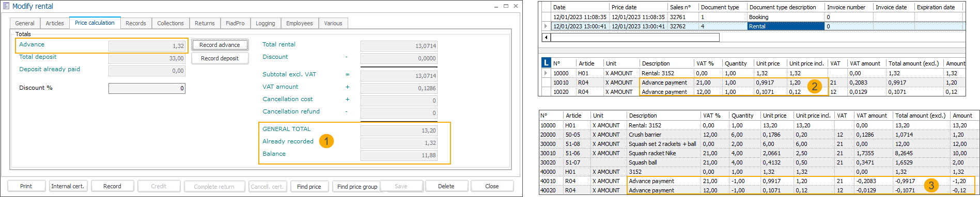Switch to the General tab
Image resolution: width=980 pixels, height=197 pixels.
click(25, 23)
